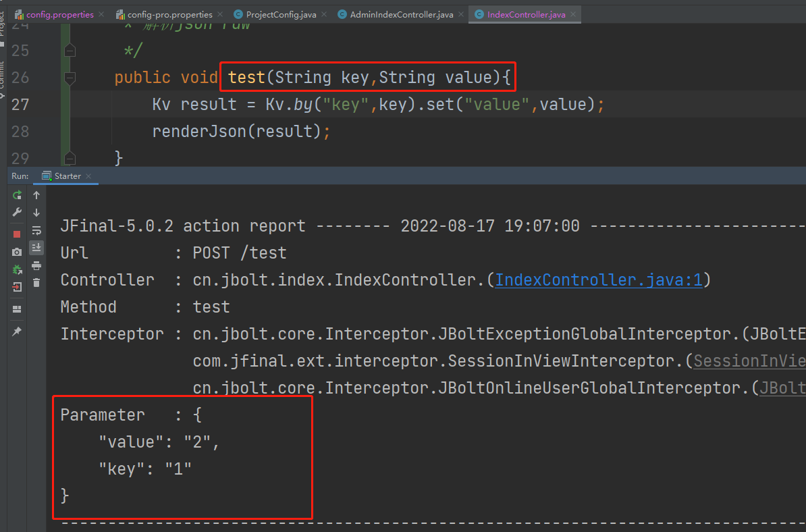Toggle soft-wrap in the console
Viewport: 806px width, 532px height.
[x=36, y=230]
